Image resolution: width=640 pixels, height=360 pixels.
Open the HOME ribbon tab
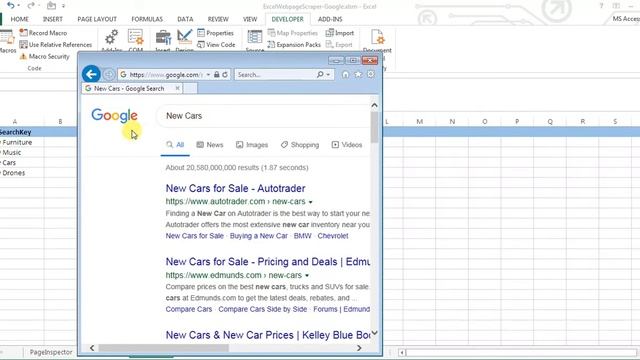pyautogui.click(x=20, y=19)
